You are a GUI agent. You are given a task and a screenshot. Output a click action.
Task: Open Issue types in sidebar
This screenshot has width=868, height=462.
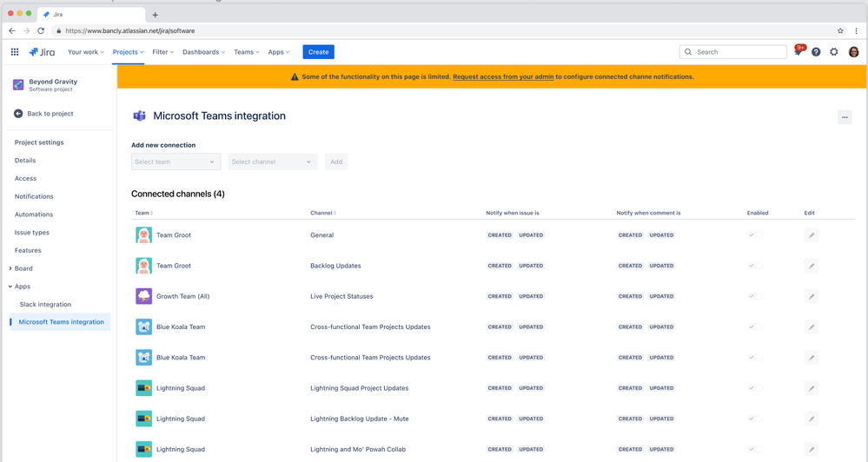[32, 233]
